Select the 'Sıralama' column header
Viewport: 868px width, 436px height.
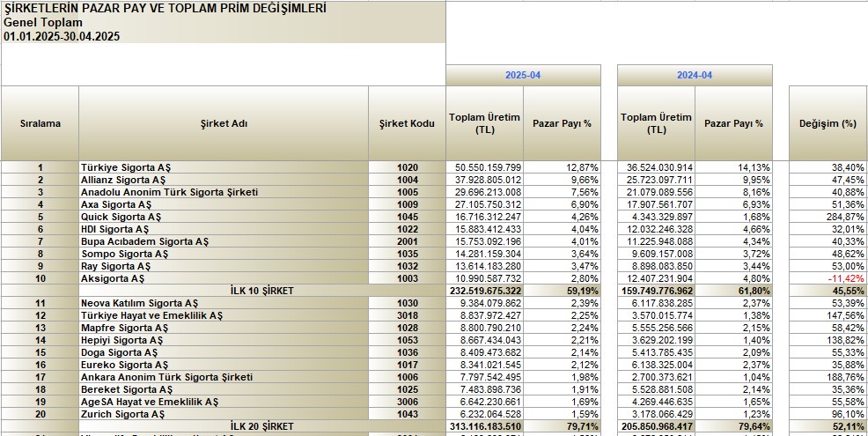[x=40, y=123]
